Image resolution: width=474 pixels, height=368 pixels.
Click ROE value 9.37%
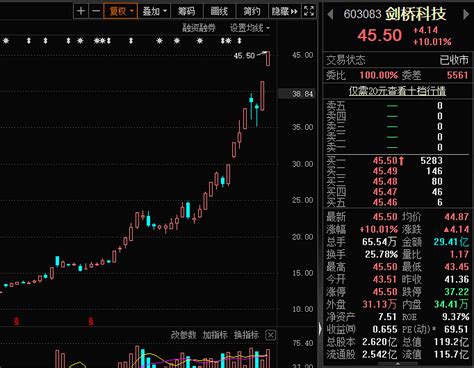(x=456, y=317)
